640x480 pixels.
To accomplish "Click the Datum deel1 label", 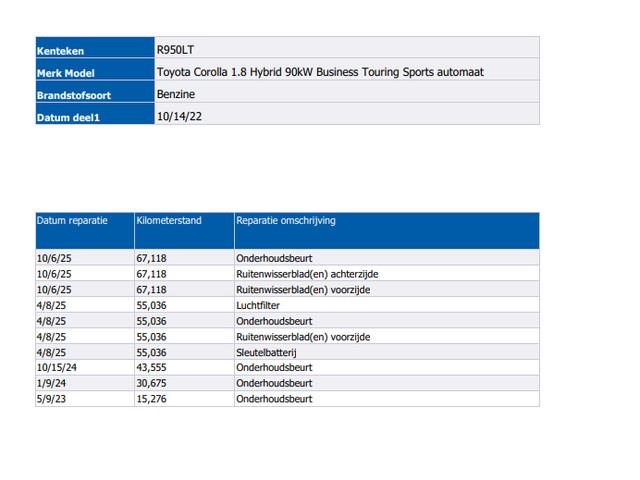I will click(68, 118).
